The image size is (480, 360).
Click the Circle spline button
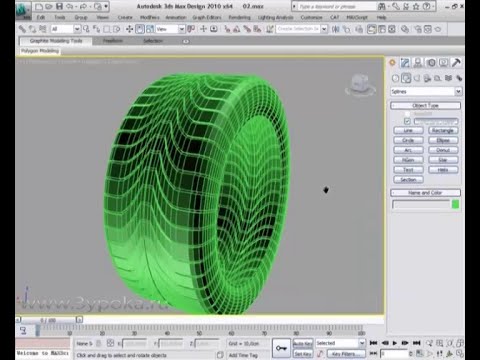[x=408, y=140]
